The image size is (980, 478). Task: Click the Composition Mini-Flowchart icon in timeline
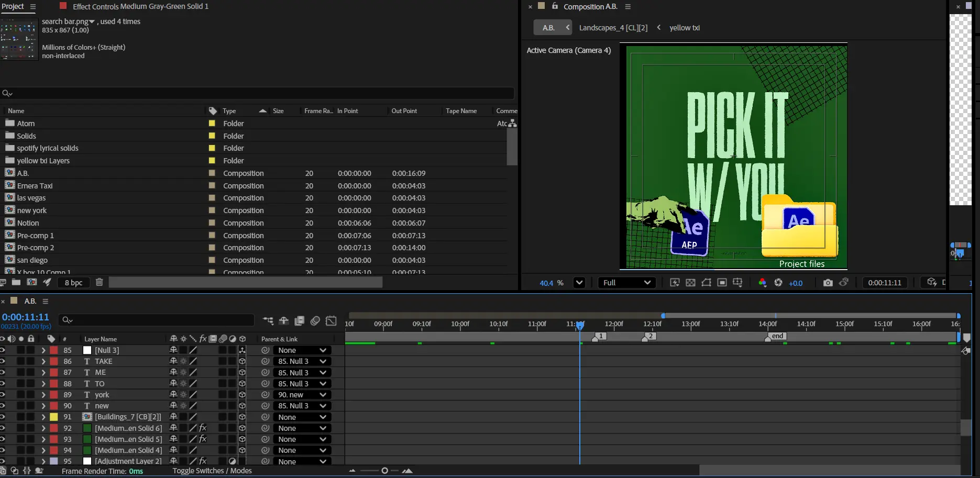click(x=268, y=321)
